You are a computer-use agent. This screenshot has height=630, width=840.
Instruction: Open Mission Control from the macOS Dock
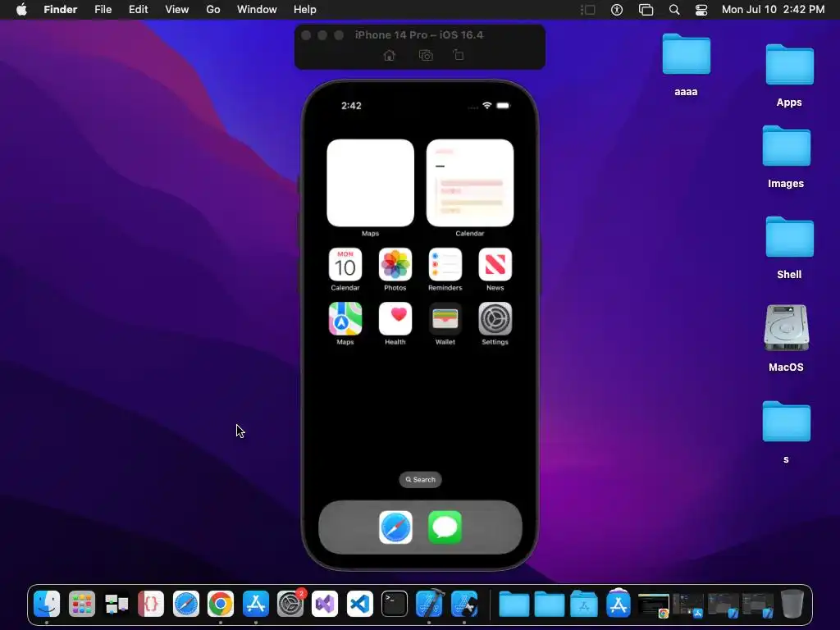tap(116, 604)
